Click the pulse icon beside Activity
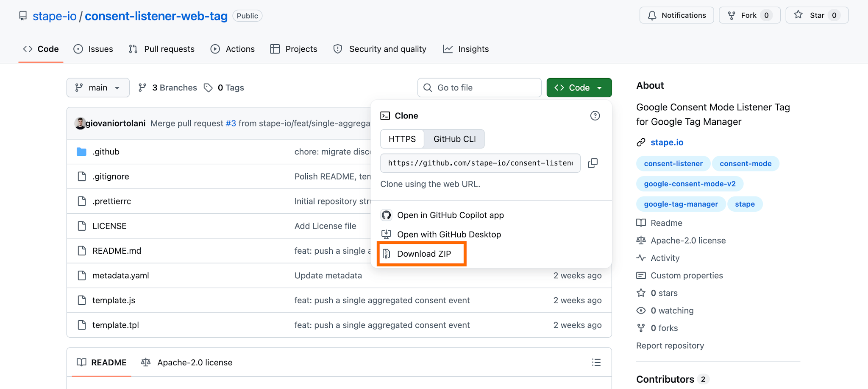The image size is (868, 389). (x=641, y=258)
